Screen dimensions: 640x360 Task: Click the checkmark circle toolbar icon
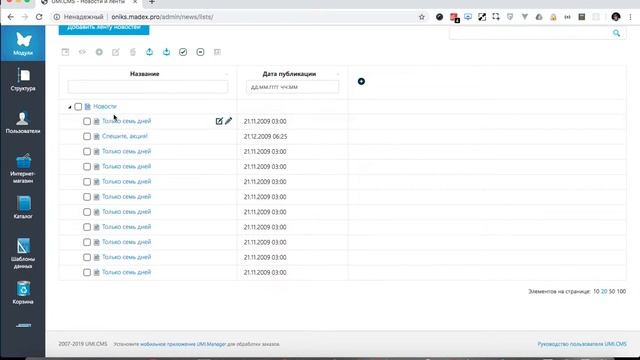pos(183,52)
